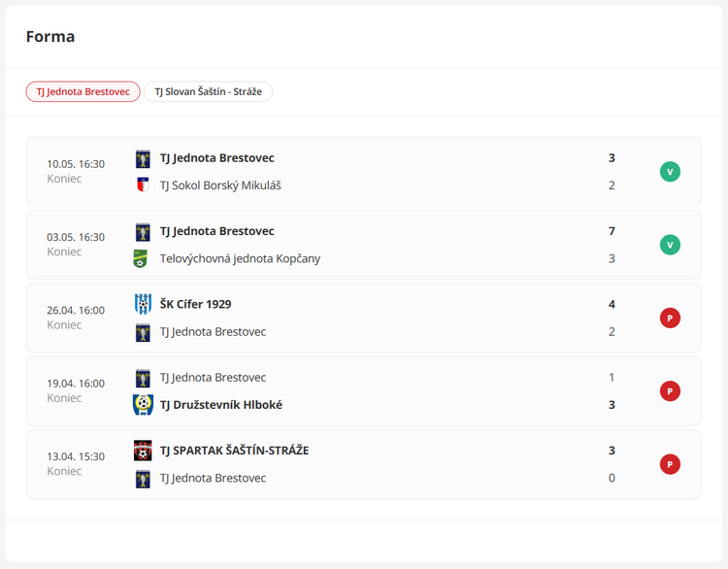Click red P badge on 19.04. match
The height and width of the screenshot is (569, 728).
coord(670,391)
